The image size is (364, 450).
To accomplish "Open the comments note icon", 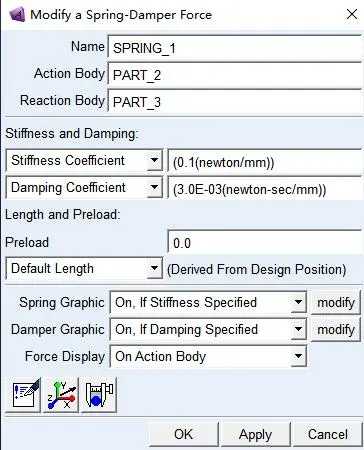I will pyautogui.click(x=23, y=395).
